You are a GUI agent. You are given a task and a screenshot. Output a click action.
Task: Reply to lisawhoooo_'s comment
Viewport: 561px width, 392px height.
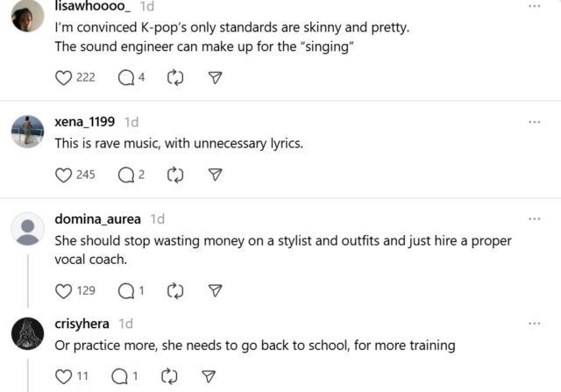coord(125,77)
